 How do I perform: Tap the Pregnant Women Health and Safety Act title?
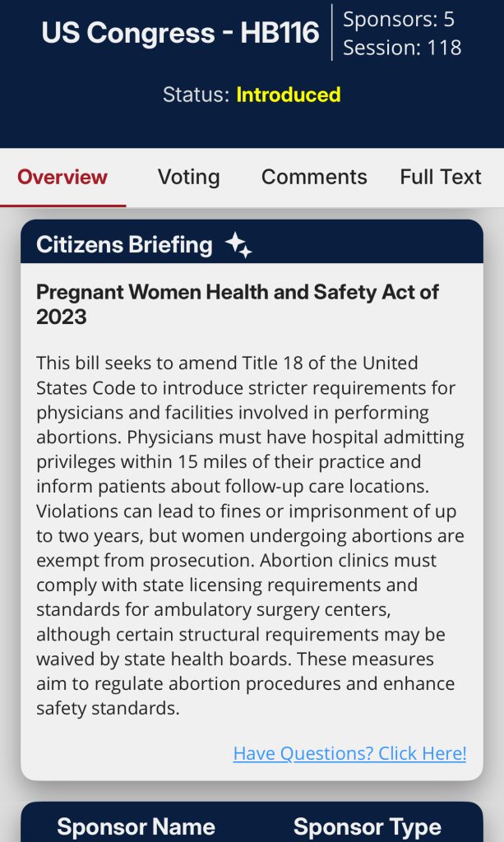coord(238,303)
